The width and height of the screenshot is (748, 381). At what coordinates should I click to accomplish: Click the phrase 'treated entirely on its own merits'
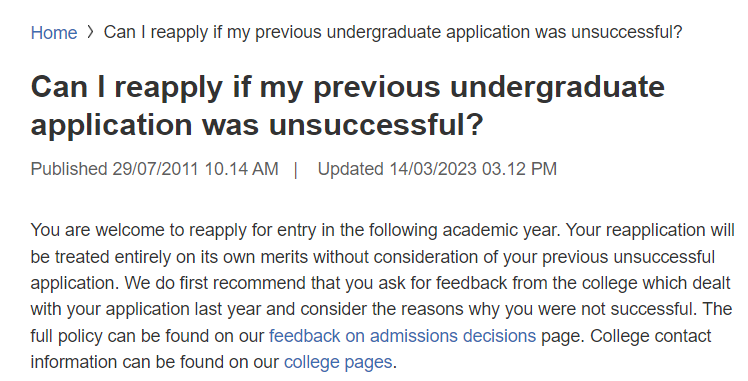coord(181,257)
